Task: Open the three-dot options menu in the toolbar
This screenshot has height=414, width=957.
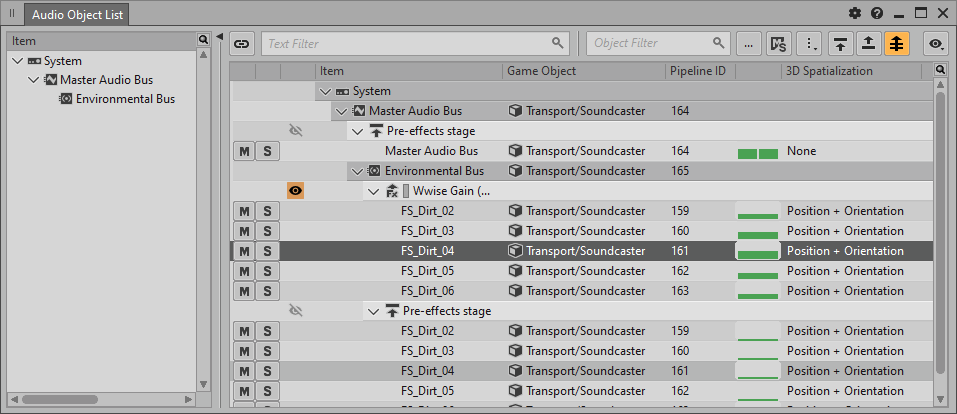Action: coord(811,43)
